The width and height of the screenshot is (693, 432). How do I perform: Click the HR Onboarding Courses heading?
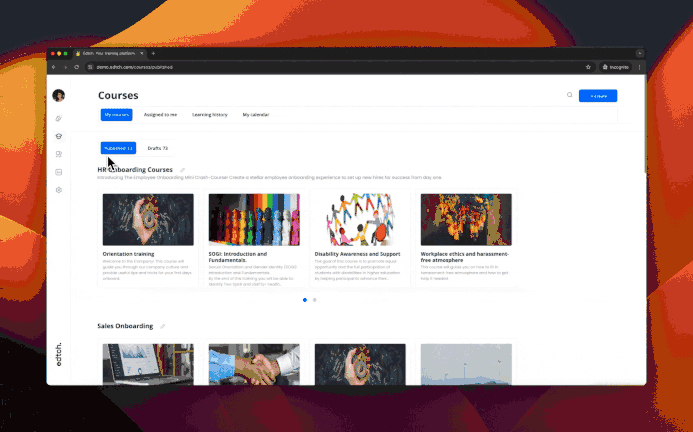(135, 169)
